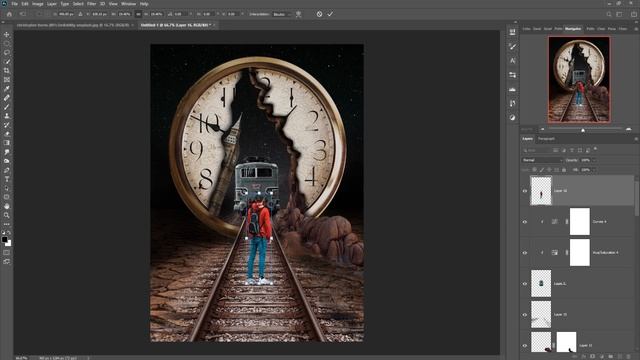Add layer style fx icon
This screenshot has width=640, height=360.
[x=584, y=356]
